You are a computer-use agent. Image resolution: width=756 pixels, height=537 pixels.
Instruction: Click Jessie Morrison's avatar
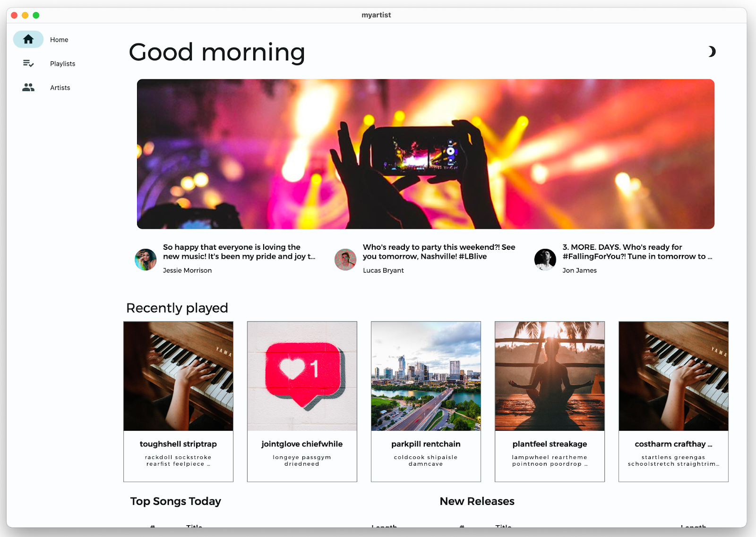(146, 259)
